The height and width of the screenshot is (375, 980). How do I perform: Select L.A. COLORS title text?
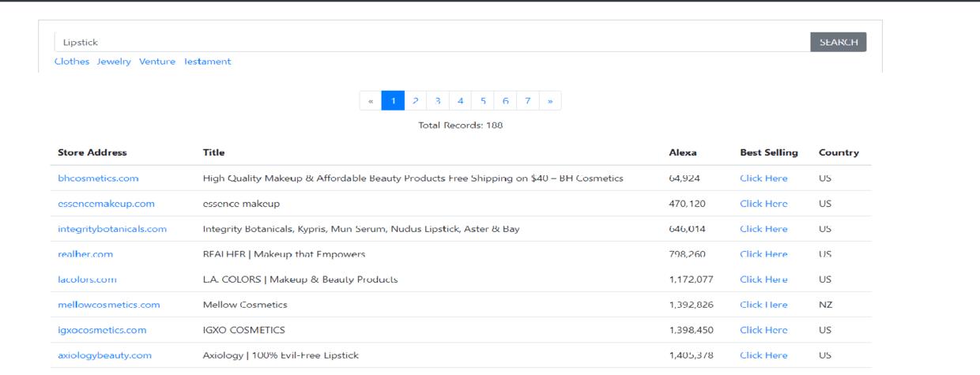[x=300, y=279]
